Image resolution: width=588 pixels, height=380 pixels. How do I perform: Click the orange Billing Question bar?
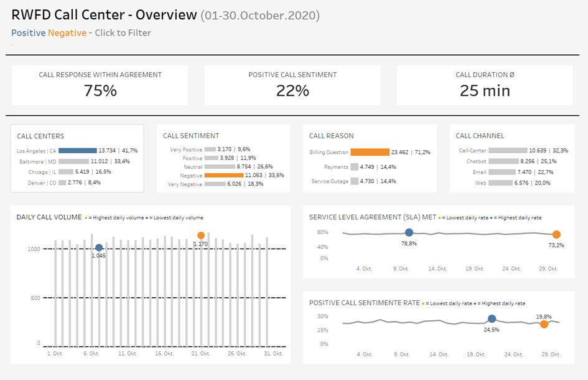click(x=370, y=152)
